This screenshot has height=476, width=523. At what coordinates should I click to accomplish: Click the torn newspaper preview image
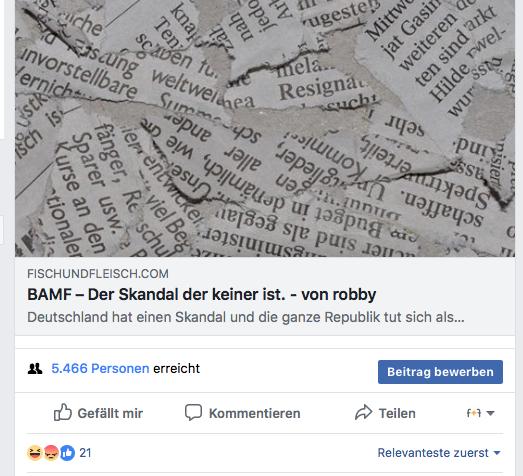click(x=265, y=128)
